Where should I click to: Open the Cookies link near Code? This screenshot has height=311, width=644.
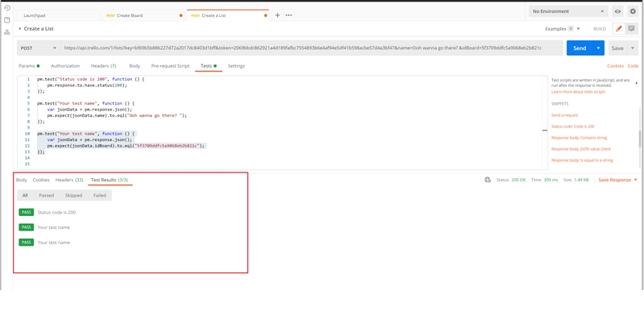(615, 66)
